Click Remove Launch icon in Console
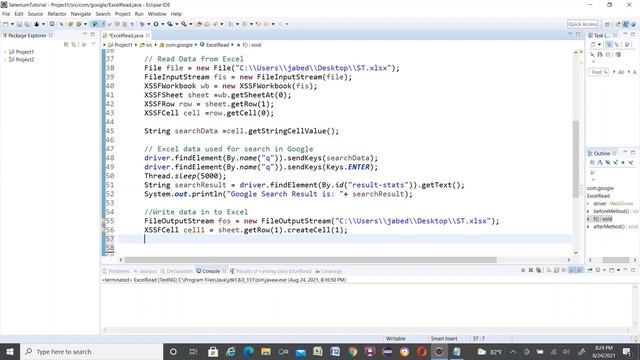This screenshot has width=640, height=360. pyautogui.click(x=531, y=270)
